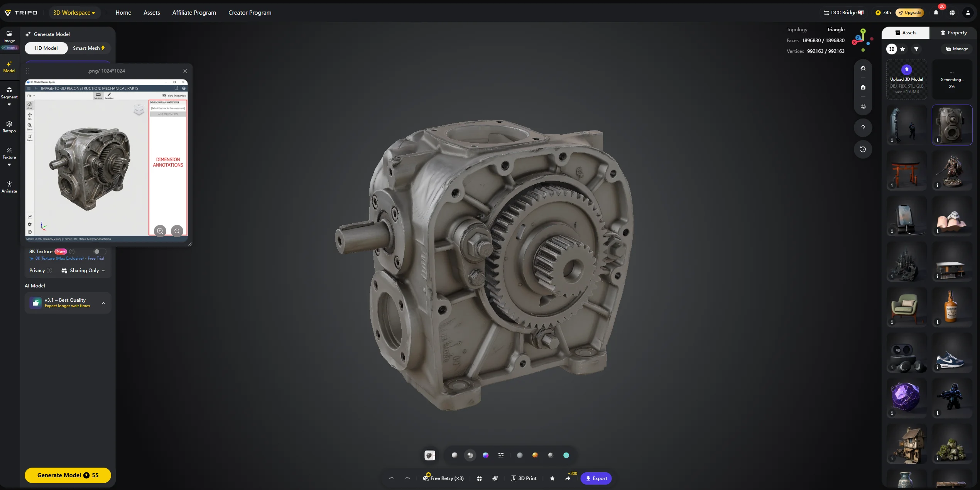Open the Texture tool in left sidebar
The width and height of the screenshot is (980, 490).
[x=9, y=153]
